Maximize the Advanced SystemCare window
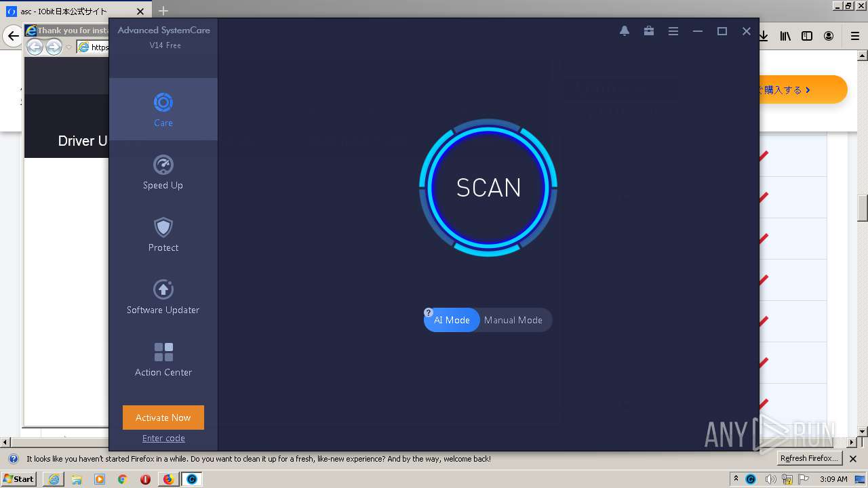Viewport: 868px width, 488px height. tap(722, 31)
